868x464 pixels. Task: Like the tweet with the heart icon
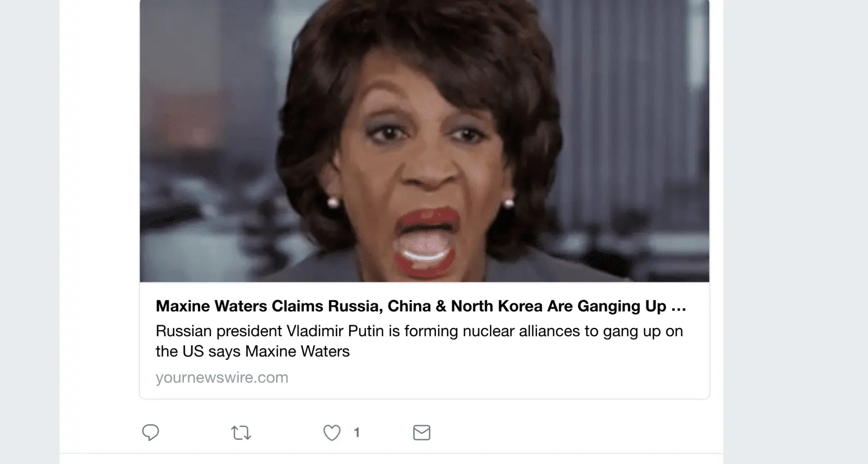click(332, 432)
